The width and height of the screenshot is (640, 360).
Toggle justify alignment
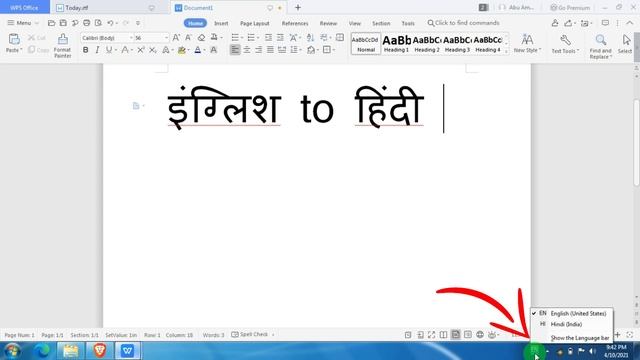point(270,50)
